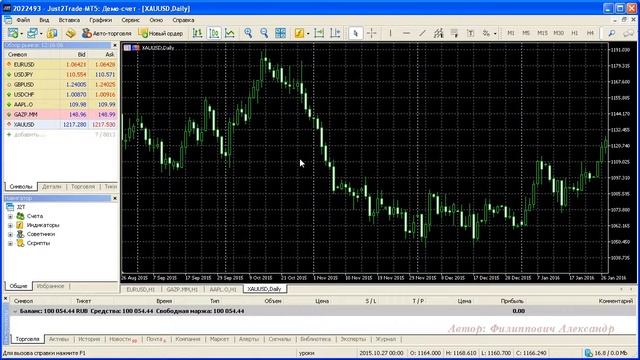The image size is (640, 360).
Task: Switch chart to line chart mode
Action: pyautogui.click(x=230, y=33)
